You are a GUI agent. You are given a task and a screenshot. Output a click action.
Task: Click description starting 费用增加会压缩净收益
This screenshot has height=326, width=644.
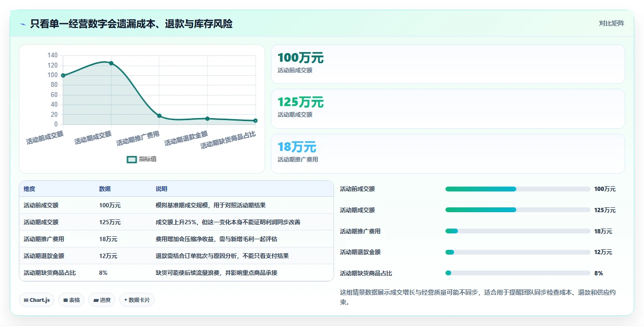(216, 239)
